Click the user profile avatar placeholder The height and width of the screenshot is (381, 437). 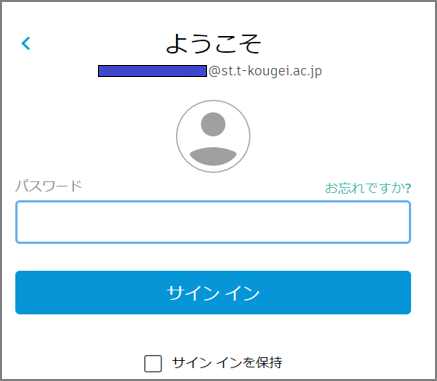click(213, 136)
